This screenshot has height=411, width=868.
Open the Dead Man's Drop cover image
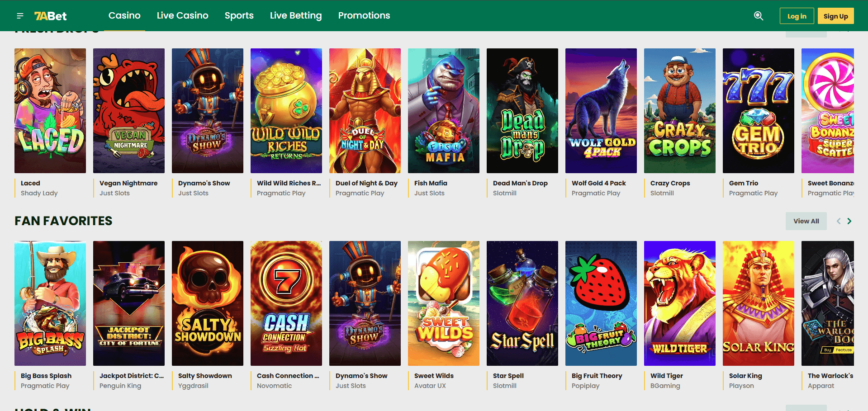click(x=522, y=111)
